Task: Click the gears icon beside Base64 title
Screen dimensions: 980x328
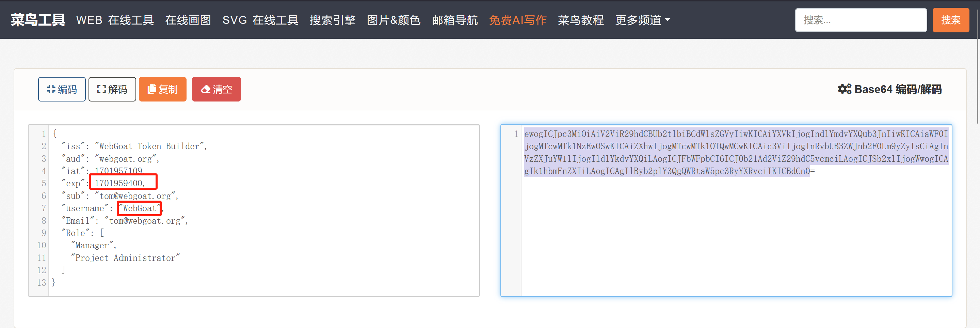Action: tap(844, 90)
